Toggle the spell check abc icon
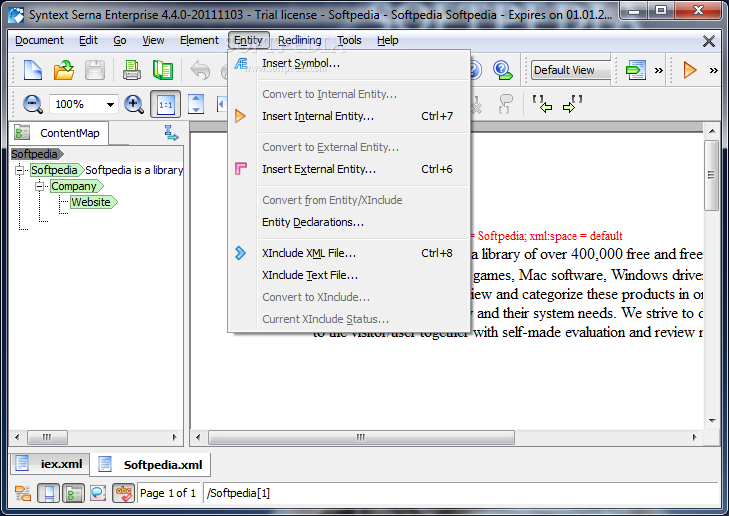Screen dimensions: 729x516 point(123,493)
